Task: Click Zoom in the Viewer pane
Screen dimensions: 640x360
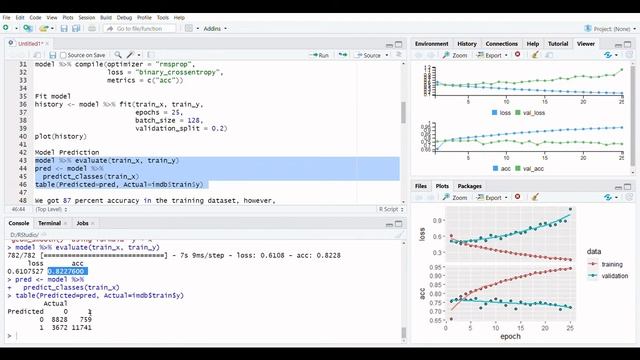Action: coord(455,55)
